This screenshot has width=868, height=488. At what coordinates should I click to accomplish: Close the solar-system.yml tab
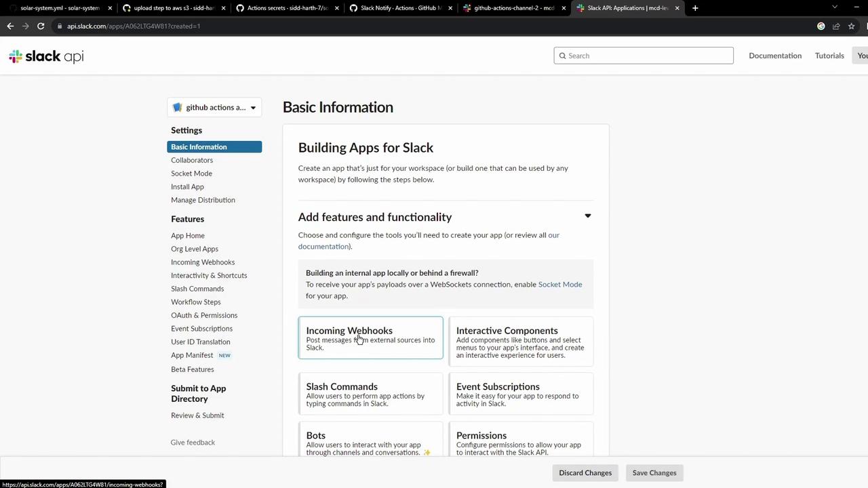point(110,8)
